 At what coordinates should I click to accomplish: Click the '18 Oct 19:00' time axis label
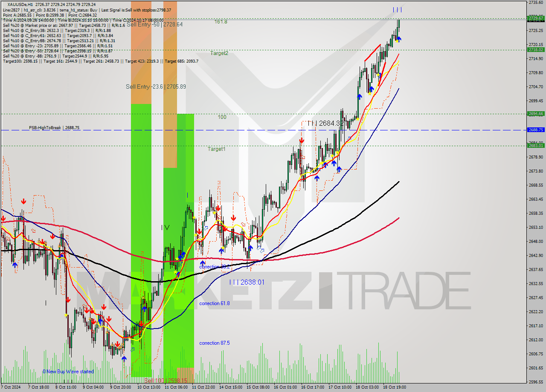(x=394, y=387)
